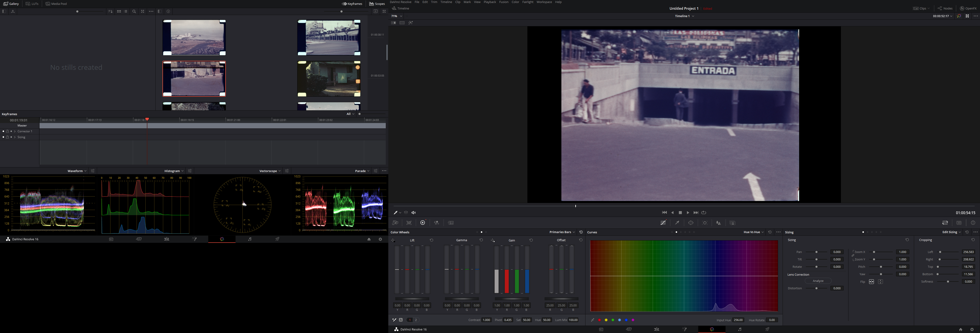Open the Tracker palette
This screenshot has height=333, width=980.
[704, 223]
